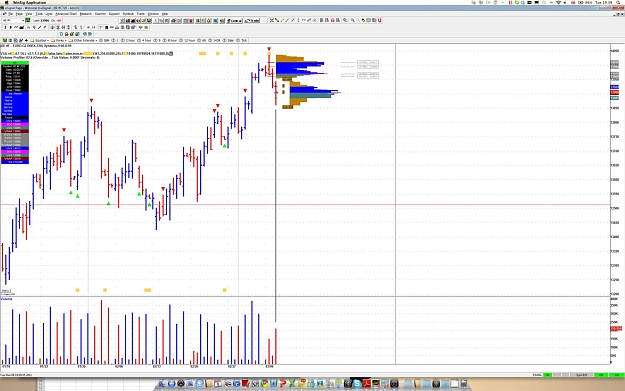The image size is (625, 391).
Task: Click the plus icon left of Equities folder
Action: 26,40
